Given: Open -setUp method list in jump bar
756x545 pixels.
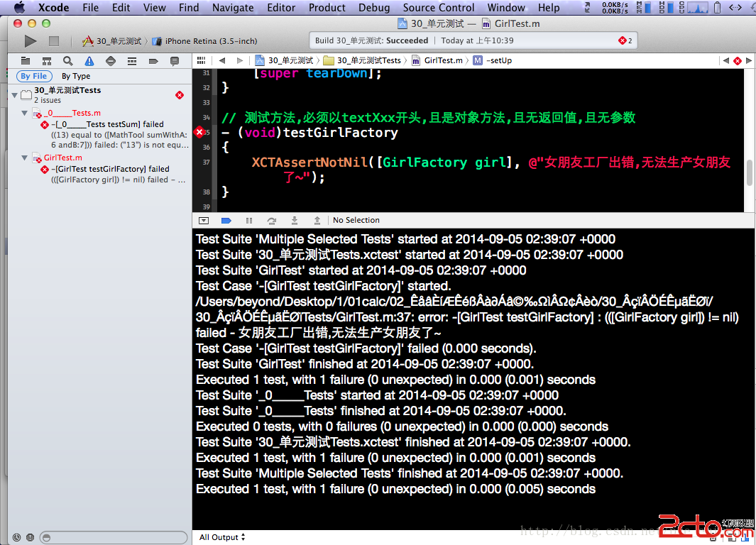Looking at the screenshot, I should (492, 60).
